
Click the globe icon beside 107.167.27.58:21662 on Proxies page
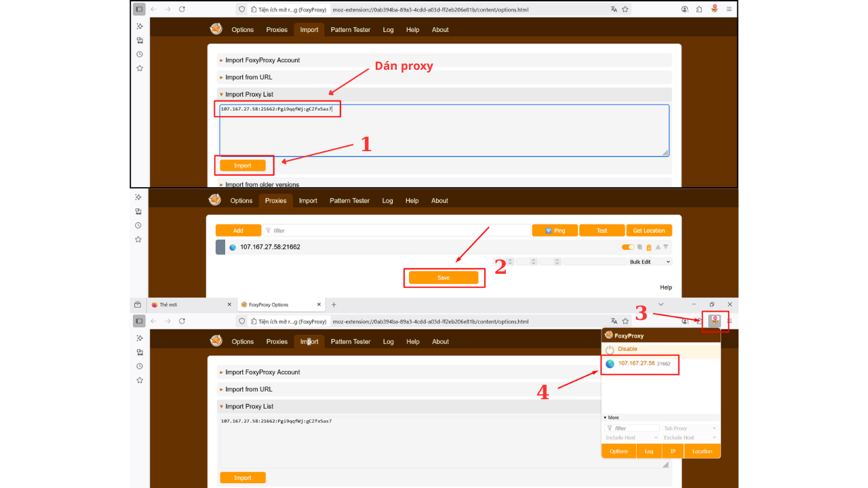(233, 247)
